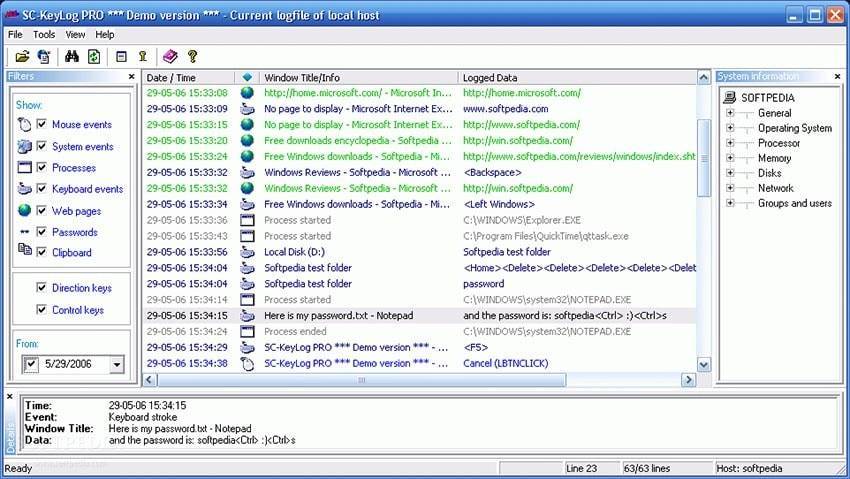Click the binoculars search icon
The width and height of the screenshot is (850, 479).
point(72,57)
